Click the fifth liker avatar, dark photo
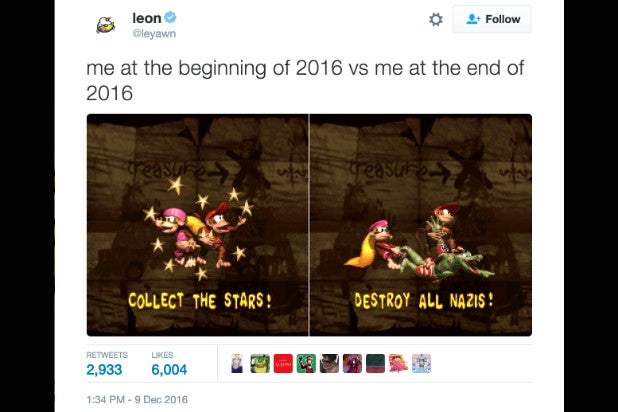The height and width of the screenshot is (412, 618). [329, 363]
